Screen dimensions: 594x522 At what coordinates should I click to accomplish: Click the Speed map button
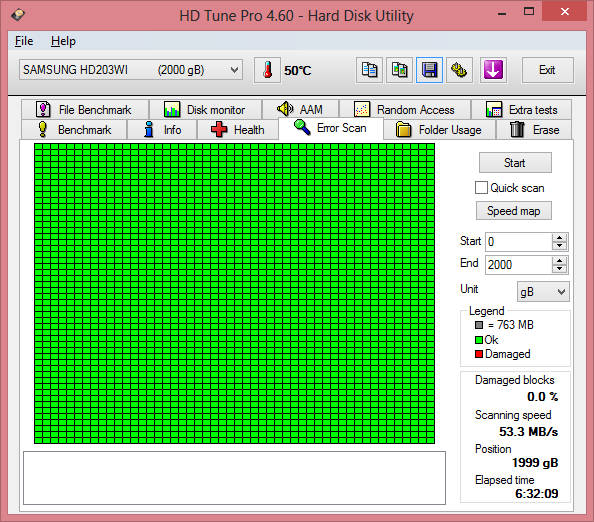(514, 211)
